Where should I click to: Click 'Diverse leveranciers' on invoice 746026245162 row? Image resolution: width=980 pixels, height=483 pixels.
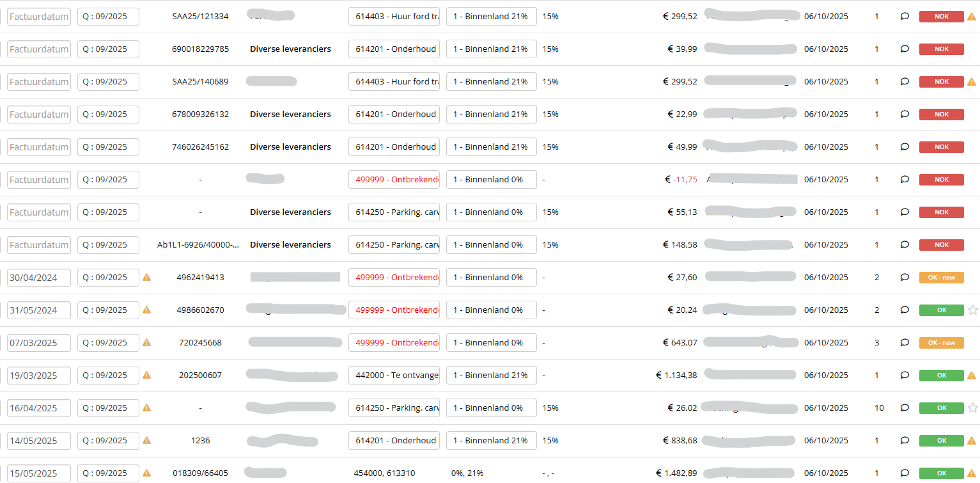[290, 147]
